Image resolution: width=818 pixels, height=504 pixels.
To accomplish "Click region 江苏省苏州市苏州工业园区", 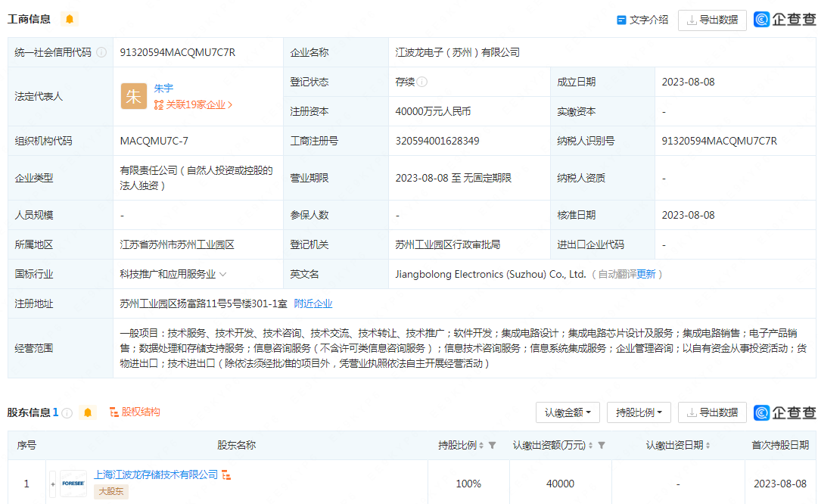I will click(x=177, y=244).
